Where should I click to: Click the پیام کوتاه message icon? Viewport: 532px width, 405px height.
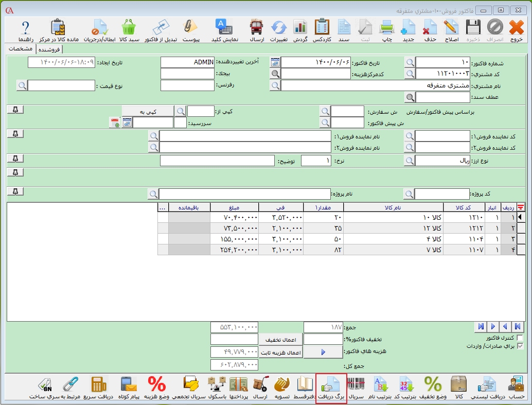[x=128, y=388]
